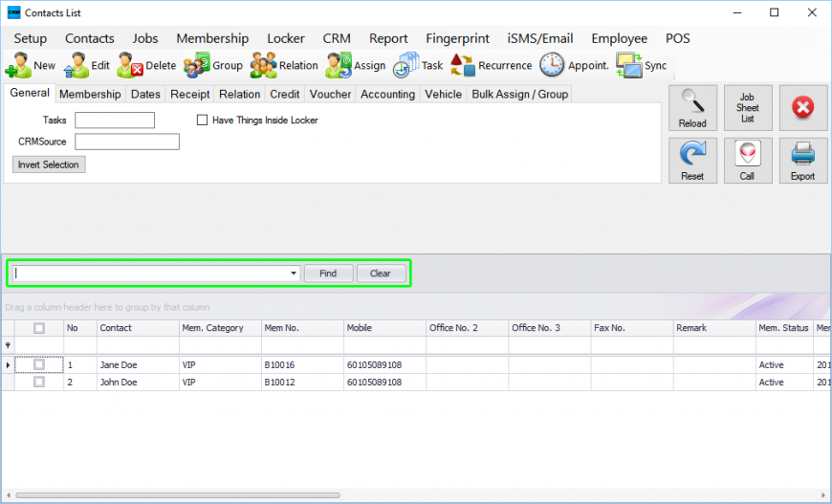Open the Group toolbar icon
The width and height of the screenshot is (832, 504).
[x=197, y=66]
